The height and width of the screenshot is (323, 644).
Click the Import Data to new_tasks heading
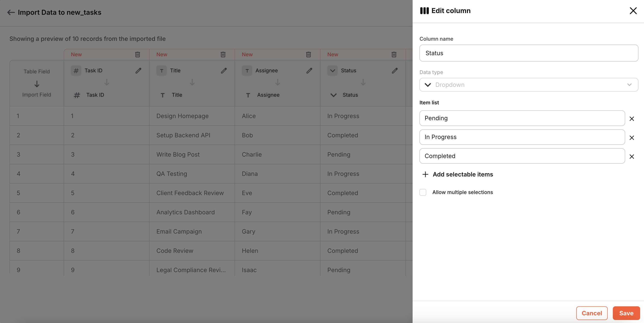(59, 12)
